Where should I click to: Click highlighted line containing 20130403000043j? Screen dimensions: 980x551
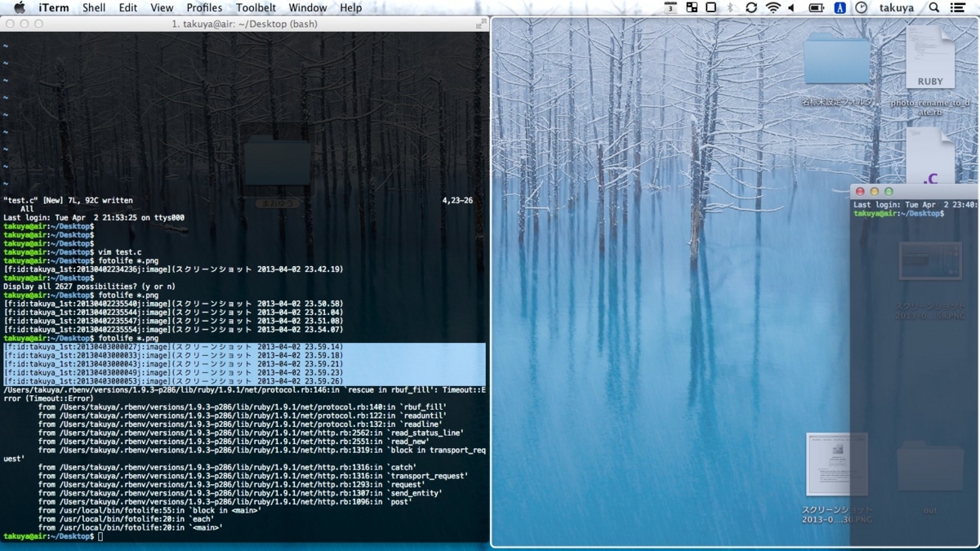173,364
